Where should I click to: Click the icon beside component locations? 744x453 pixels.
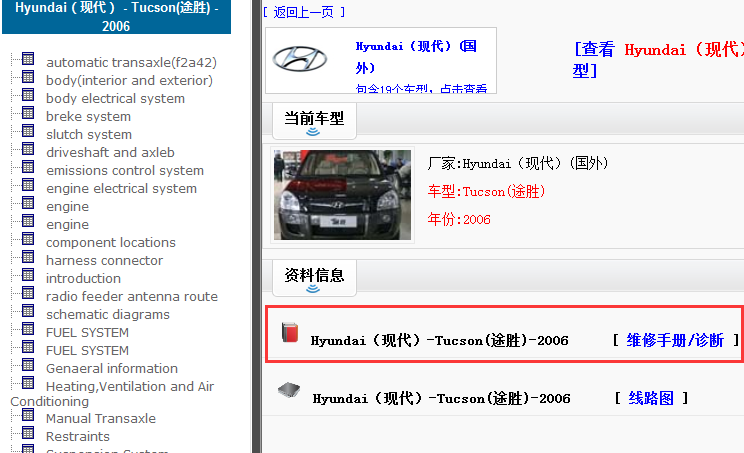(x=28, y=239)
